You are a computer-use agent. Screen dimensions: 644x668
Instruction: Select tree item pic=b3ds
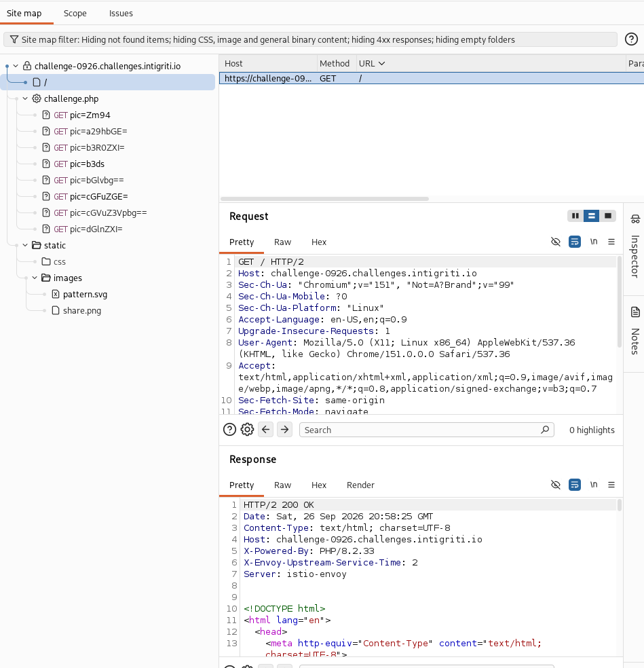pos(87,164)
